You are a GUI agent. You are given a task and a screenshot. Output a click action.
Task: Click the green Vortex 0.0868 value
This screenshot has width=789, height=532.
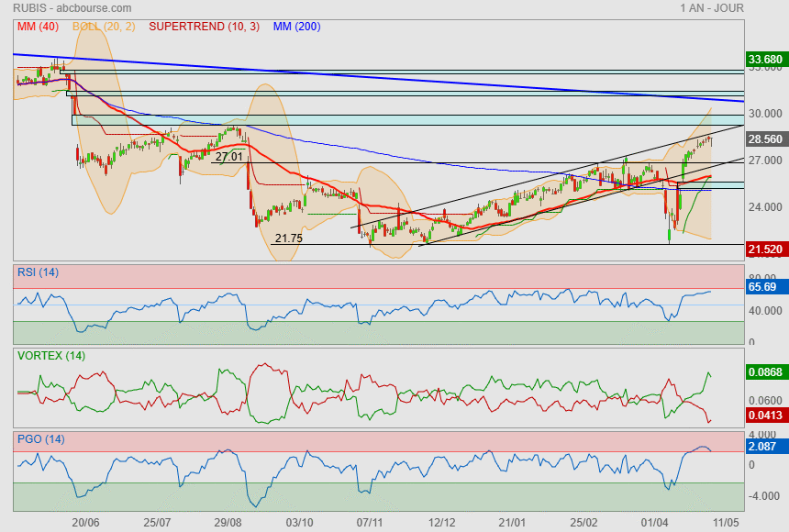coord(765,372)
